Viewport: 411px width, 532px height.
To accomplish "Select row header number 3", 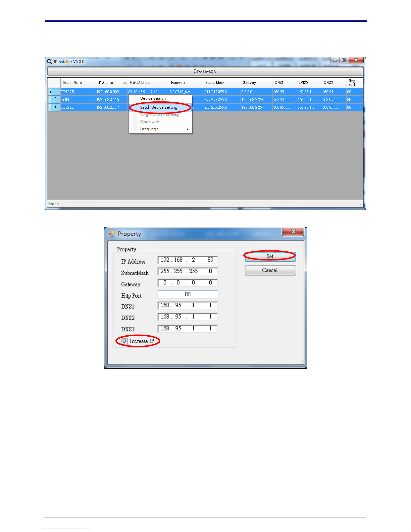I will pyautogui.click(x=54, y=107).
